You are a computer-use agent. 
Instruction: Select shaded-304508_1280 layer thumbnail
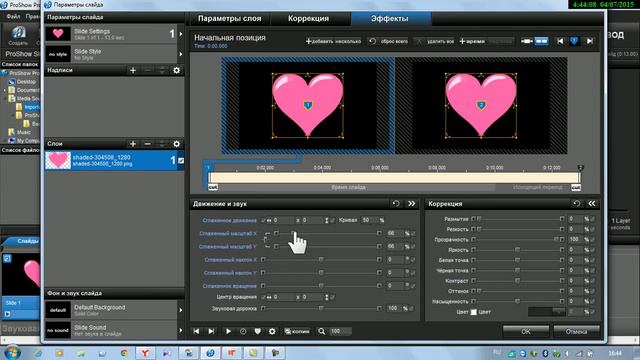click(x=58, y=160)
